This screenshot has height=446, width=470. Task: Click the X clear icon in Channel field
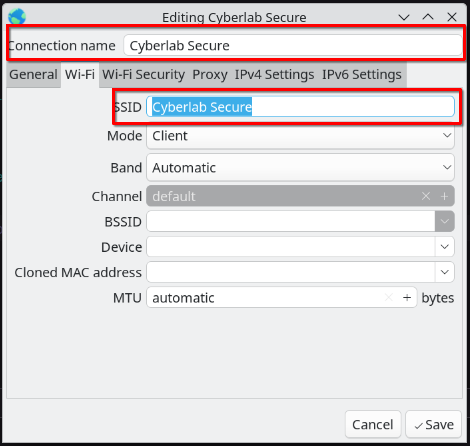[x=426, y=196]
